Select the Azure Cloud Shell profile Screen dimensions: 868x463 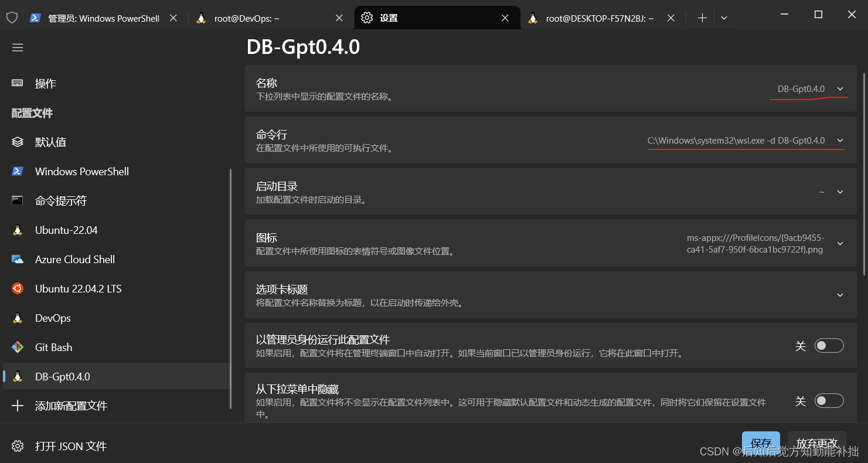pyautogui.click(x=116, y=259)
